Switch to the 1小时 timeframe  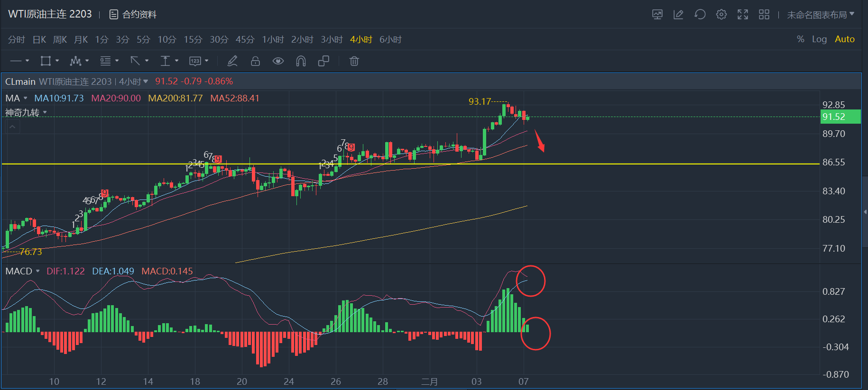tap(273, 39)
